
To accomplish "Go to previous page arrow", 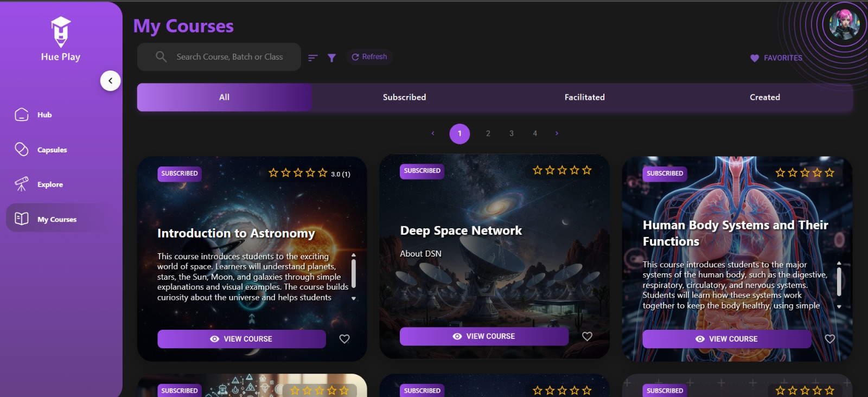I will (x=433, y=133).
